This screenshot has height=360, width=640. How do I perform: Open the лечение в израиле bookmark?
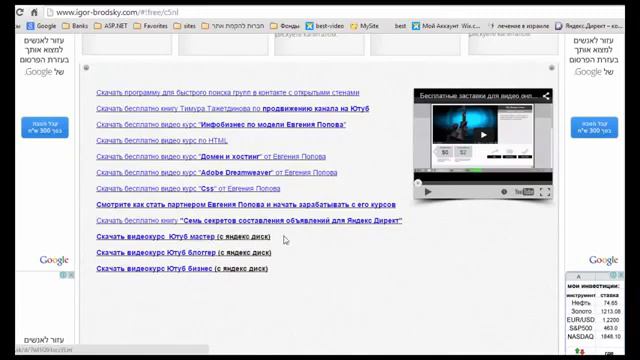(519, 26)
